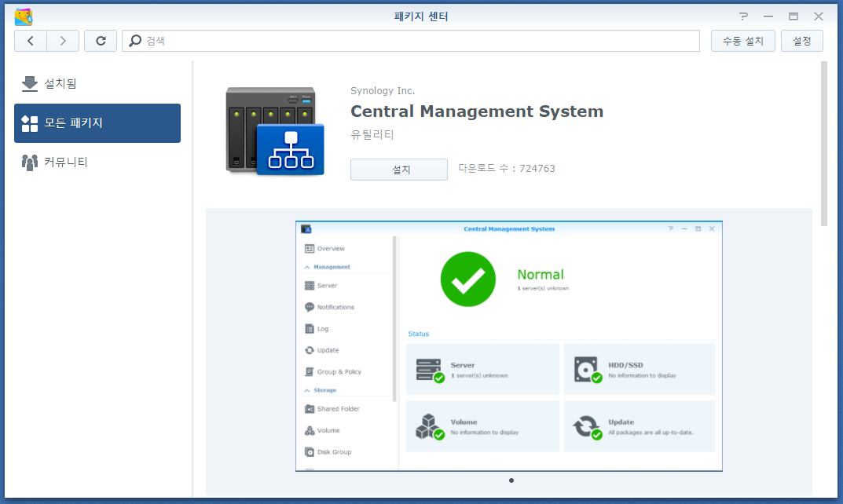The image size is (843, 504).
Task: Click the Central Management System package icon
Action: 275,131
